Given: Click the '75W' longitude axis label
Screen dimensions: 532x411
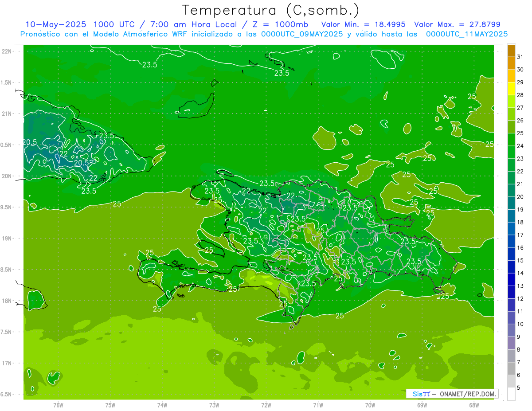Looking at the screenshot, I should [110, 405].
